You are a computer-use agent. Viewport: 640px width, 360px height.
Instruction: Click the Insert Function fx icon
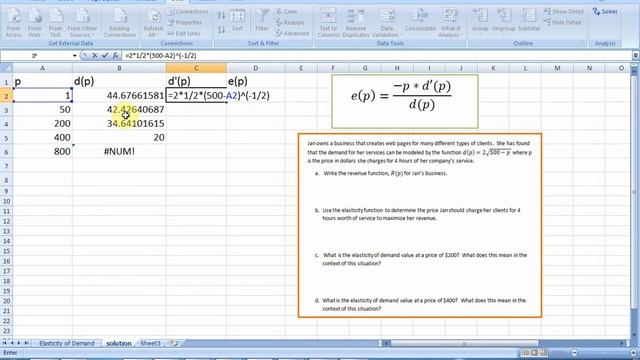pyautogui.click(x=116, y=56)
